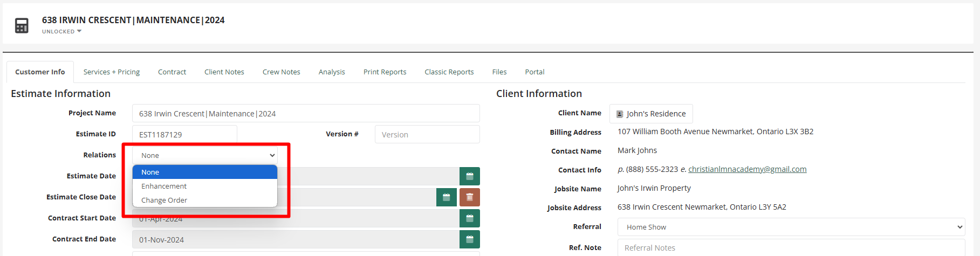This screenshot has height=256, width=980.
Task: Click the John's Residence client button
Action: pos(651,114)
